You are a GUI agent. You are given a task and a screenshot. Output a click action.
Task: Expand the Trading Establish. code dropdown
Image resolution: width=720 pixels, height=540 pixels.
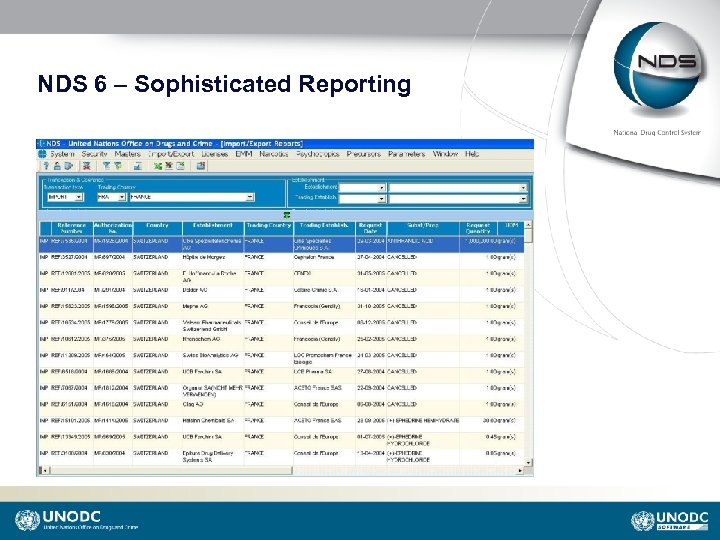coord(382,199)
